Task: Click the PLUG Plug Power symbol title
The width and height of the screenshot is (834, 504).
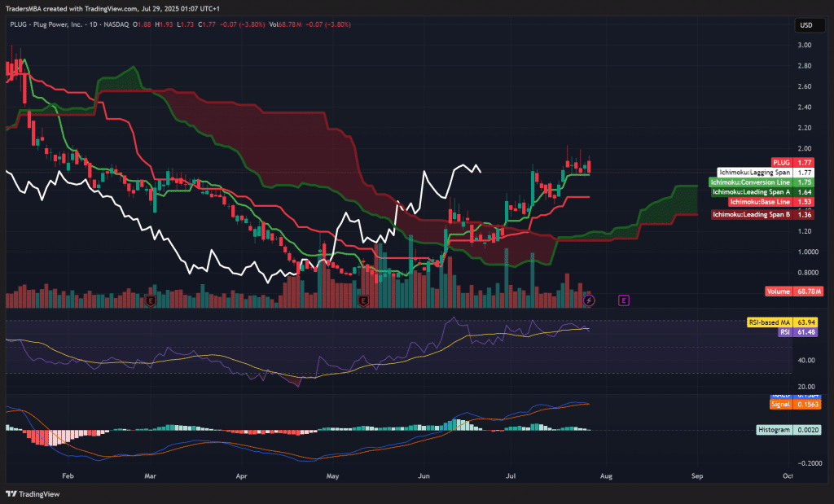Action: click(x=69, y=24)
